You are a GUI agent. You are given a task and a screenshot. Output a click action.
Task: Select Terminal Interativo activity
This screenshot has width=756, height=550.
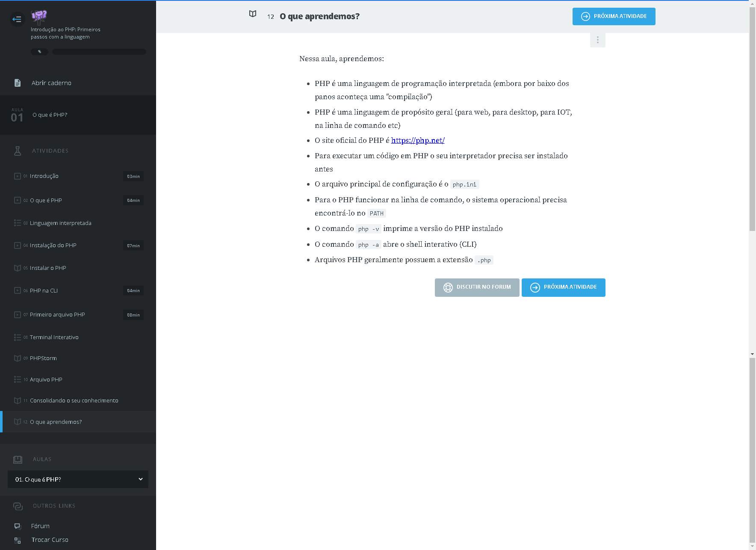pos(54,337)
